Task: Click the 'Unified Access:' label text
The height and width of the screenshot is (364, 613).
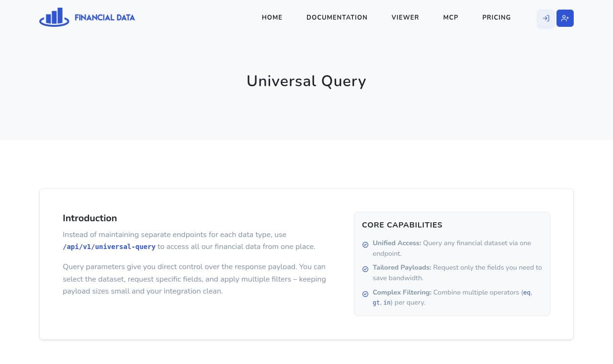Action: (x=397, y=243)
